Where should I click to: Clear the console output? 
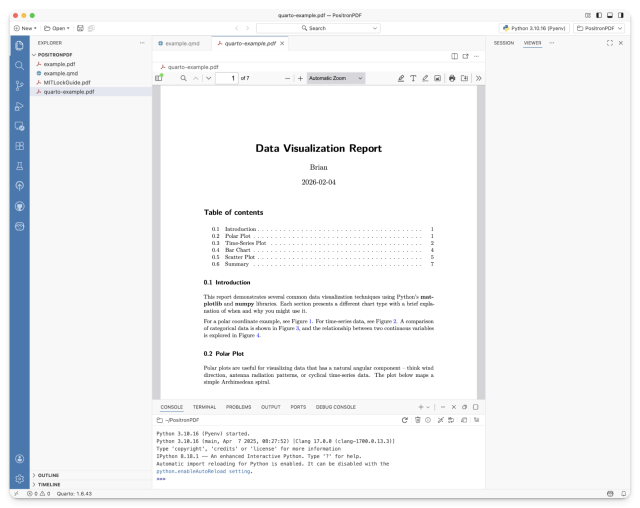click(x=476, y=420)
